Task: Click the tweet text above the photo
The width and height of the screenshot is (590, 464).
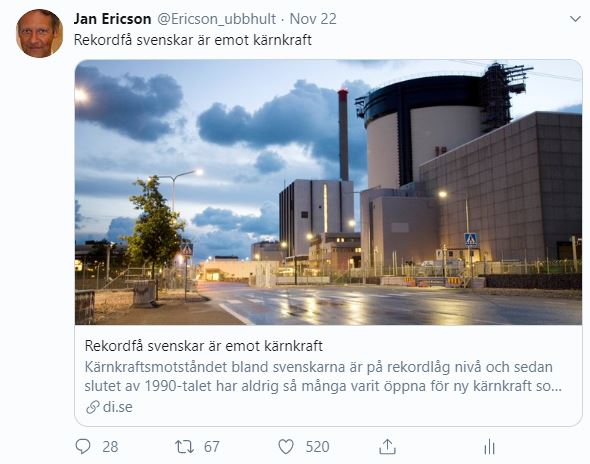Action: point(193,40)
